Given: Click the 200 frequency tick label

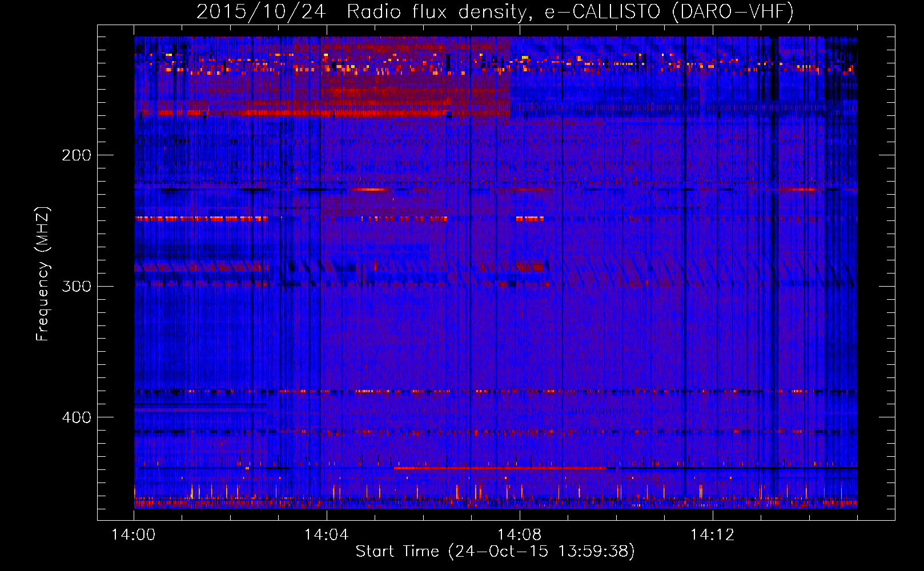Looking at the screenshot, I should coord(77,155).
